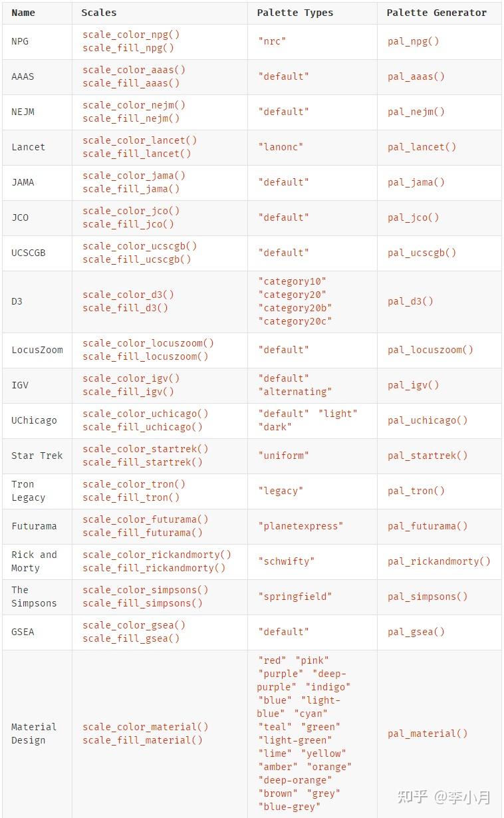Screen dimensions: 504x818
Task: Click scale_color_rickandmorty() scale function
Action: [157, 555]
